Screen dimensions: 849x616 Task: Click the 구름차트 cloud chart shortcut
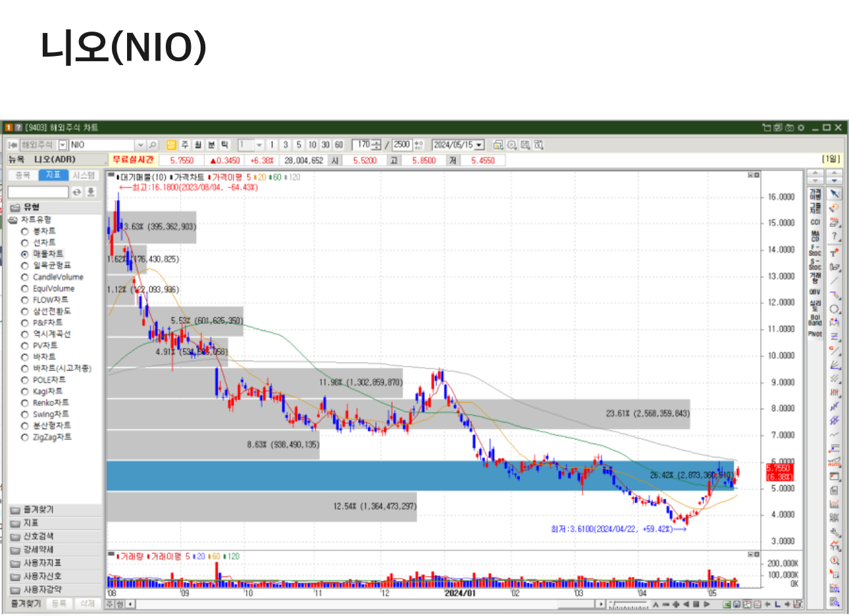[x=815, y=208]
